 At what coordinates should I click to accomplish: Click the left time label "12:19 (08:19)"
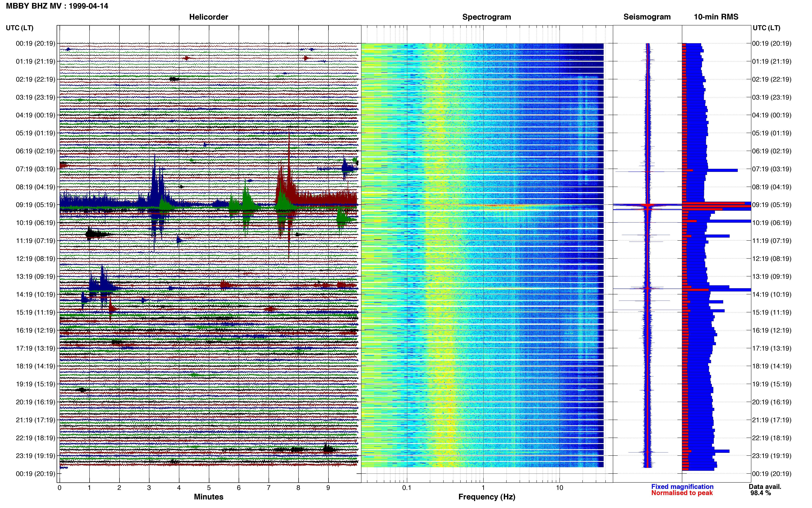(35, 259)
